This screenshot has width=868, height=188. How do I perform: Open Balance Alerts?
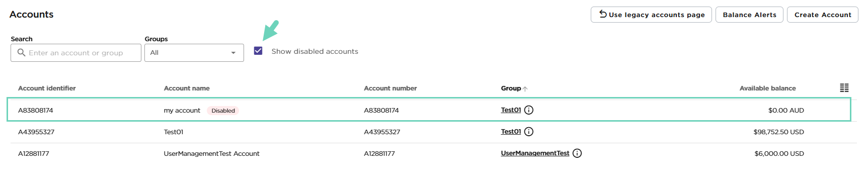(749, 15)
